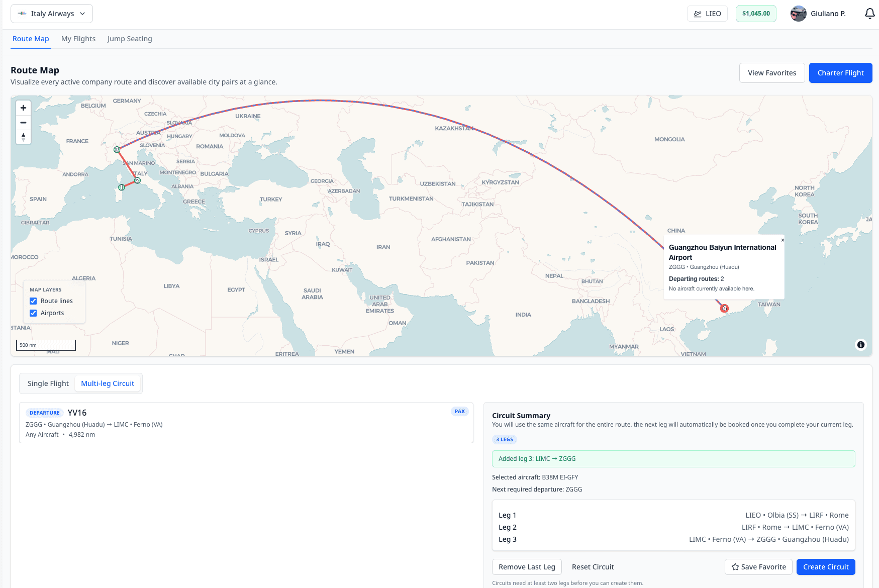Go to the Jump Seating tab
This screenshot has width=879, height=588.
(130, 39)
